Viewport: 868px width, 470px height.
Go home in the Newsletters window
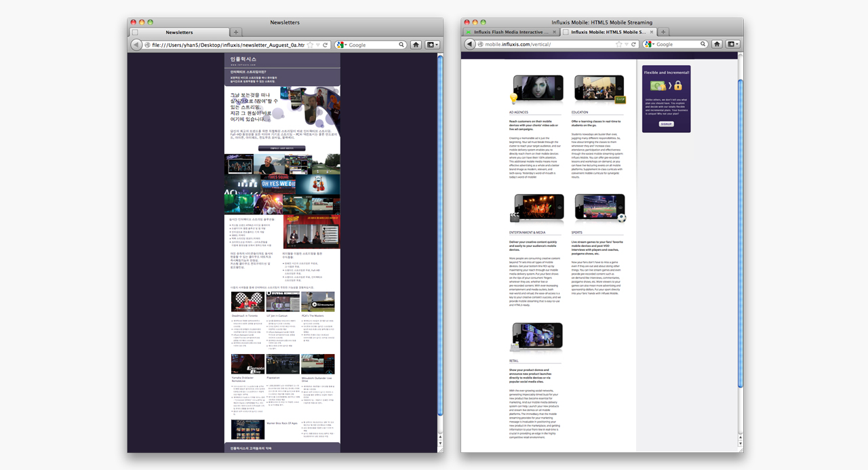tap(416, 45)
